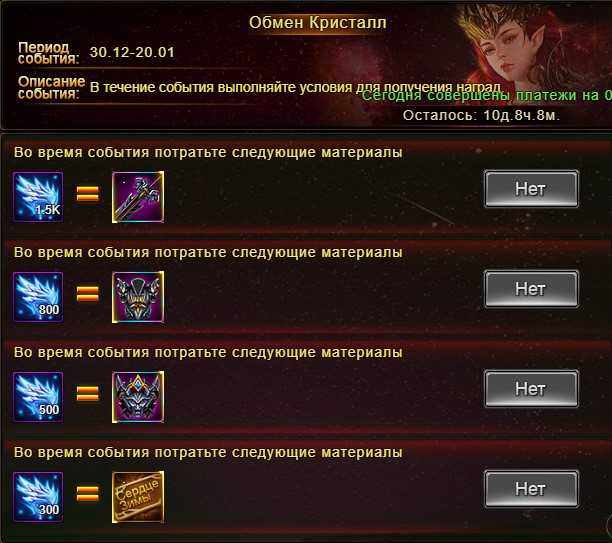Click the equals sign in the staff row
The image size is (612, 543).
tap(88, 194)
